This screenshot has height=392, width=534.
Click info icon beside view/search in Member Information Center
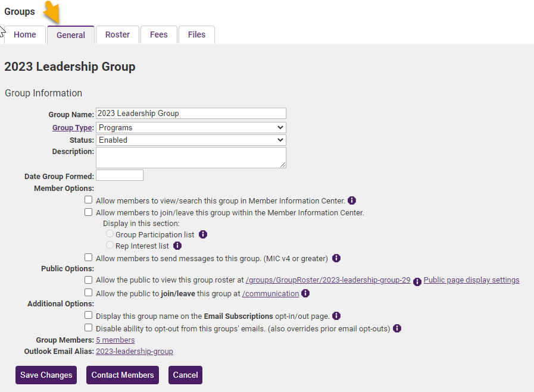click(352, 201)
